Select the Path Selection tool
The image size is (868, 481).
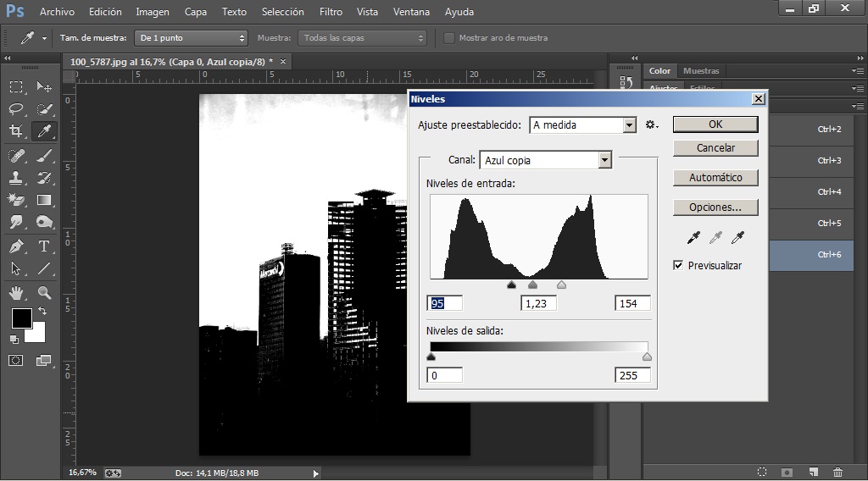click(x=16, y=268)
